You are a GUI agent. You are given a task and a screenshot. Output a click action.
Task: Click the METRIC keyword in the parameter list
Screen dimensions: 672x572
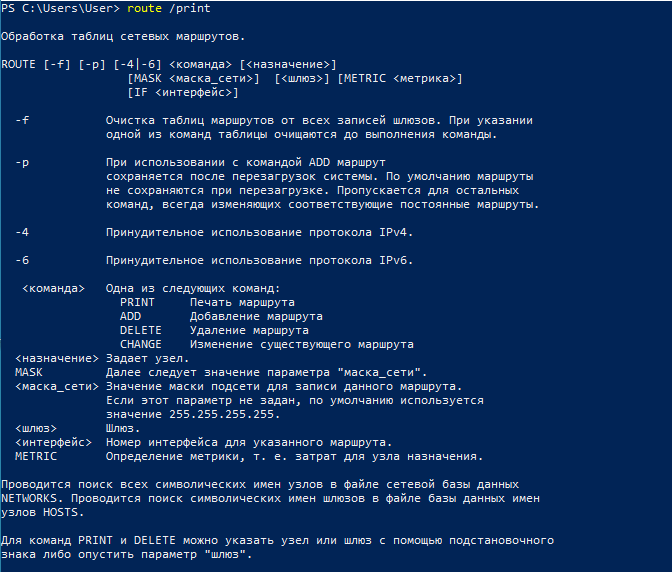point(36,456)
